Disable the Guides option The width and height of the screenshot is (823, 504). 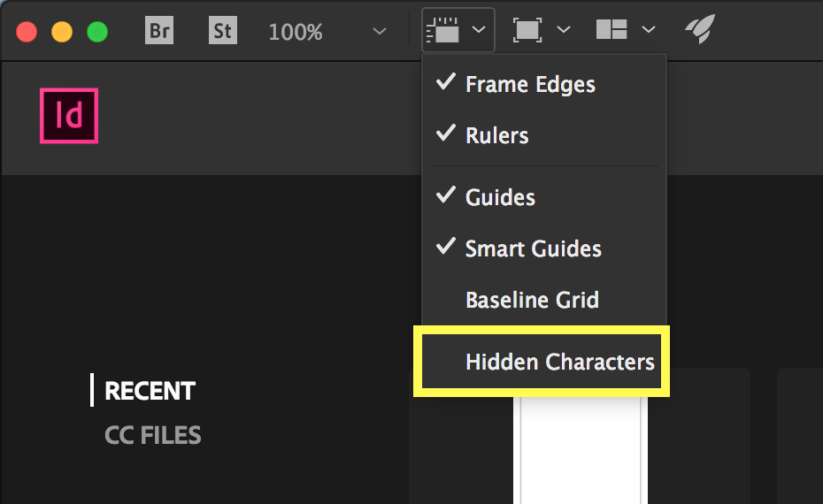click(x=500, y=197)
